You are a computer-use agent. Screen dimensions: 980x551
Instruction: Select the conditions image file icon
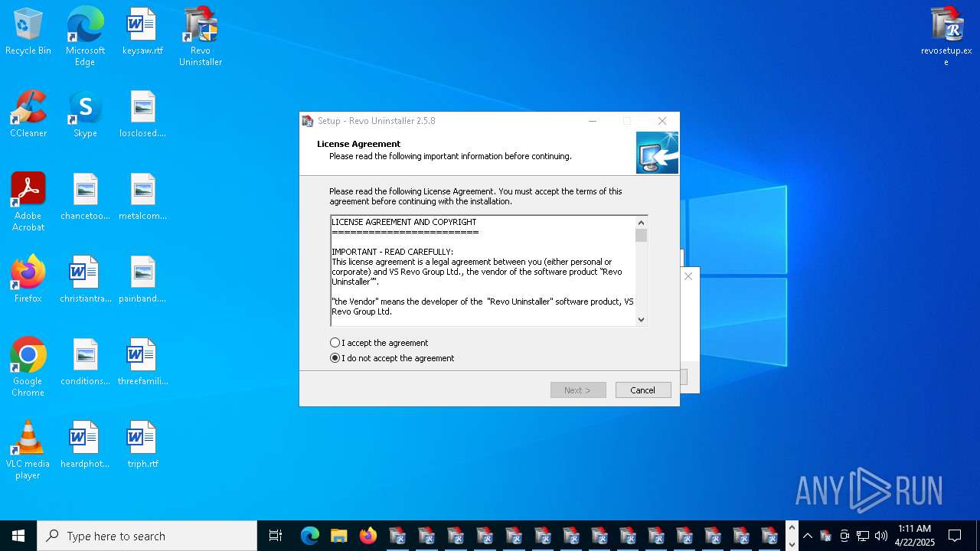pyautogui.click(x=85, y=363)
